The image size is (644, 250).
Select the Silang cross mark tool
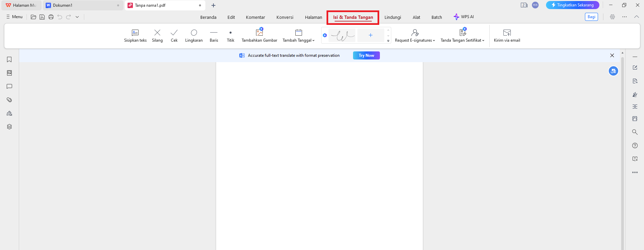157,36
